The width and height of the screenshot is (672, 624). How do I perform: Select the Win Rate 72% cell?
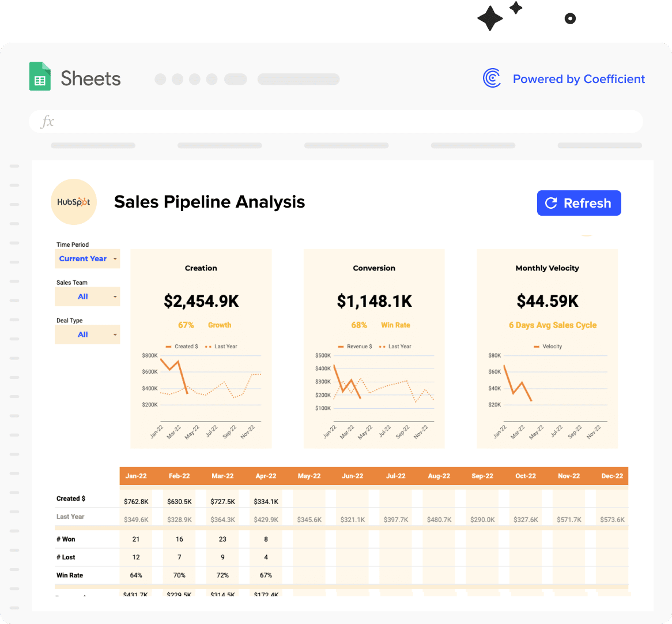(x=222, y=575)
